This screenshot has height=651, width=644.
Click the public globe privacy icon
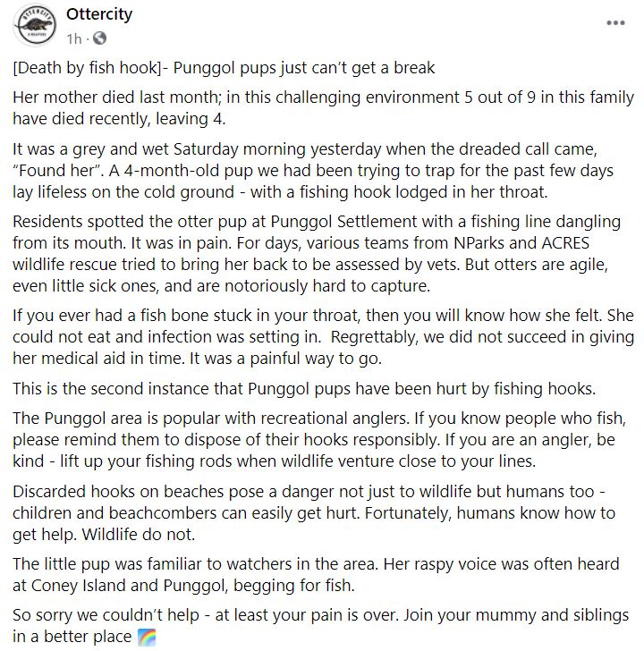pyautogui.click(x=98, y=38)
